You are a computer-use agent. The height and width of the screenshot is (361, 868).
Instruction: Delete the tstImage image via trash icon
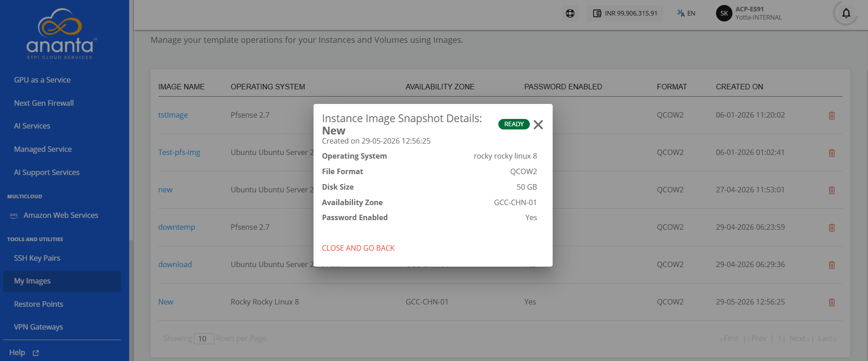click(x=831, y=115)
